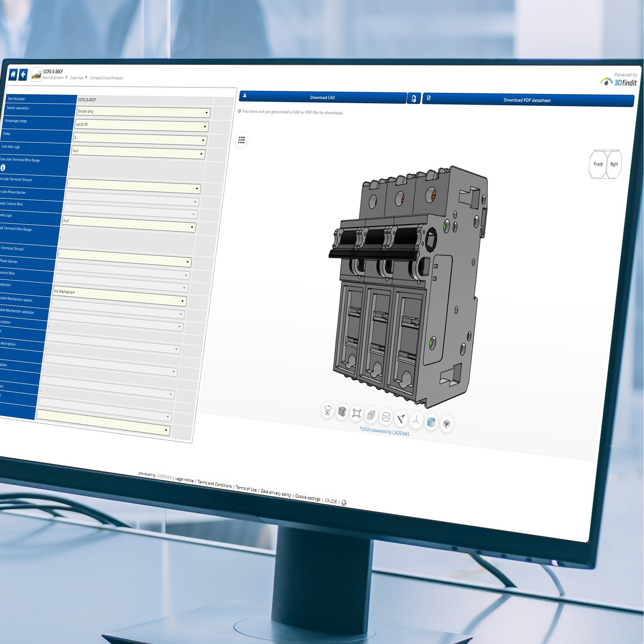Open the measurement compass tool
Viewport: 644px width, 644px height.
pos(401,418)
